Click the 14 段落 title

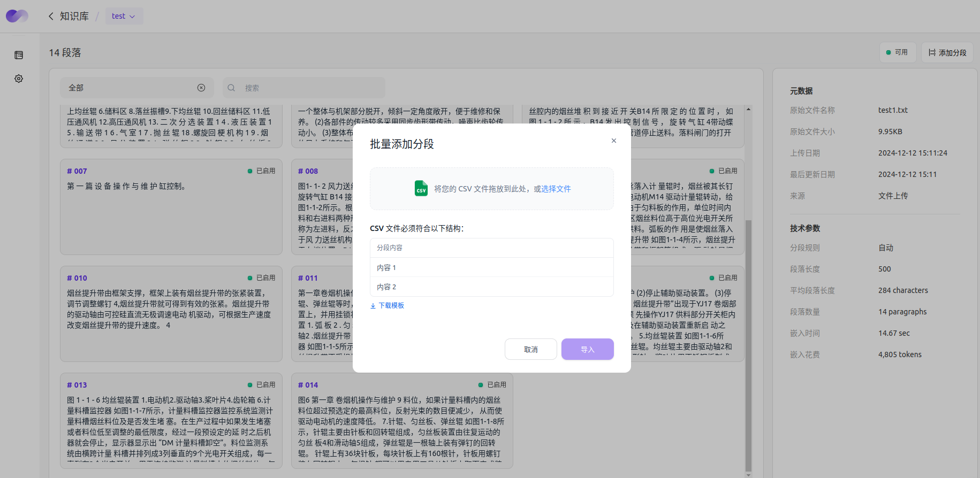(x=65, y=52)
